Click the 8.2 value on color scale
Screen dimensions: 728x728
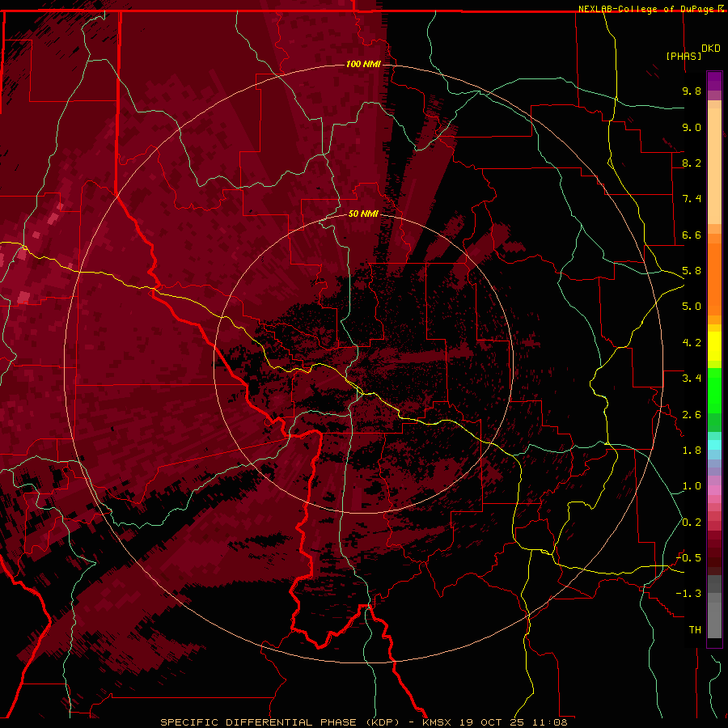(x=692, y=163)
